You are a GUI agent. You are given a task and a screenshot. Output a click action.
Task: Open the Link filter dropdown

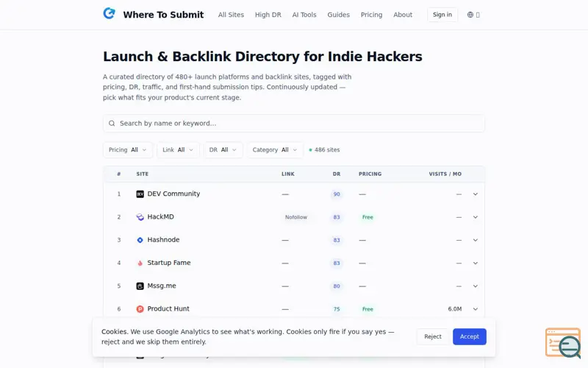(x=178, y=150)
